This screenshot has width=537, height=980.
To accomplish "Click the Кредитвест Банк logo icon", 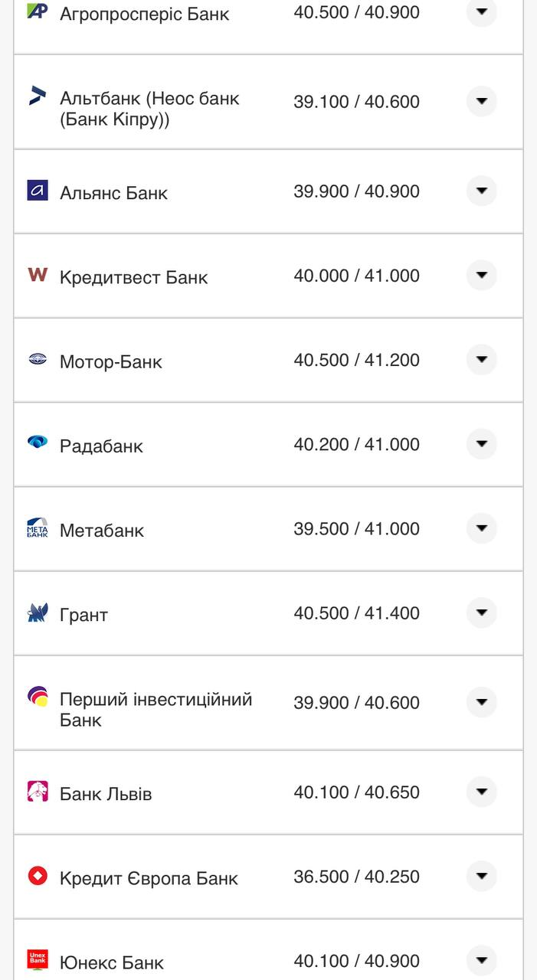I will pos(38,274).
